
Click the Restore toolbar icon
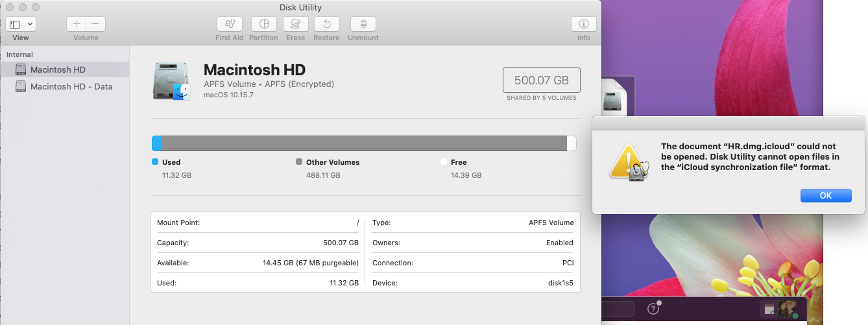coord(326,25)
